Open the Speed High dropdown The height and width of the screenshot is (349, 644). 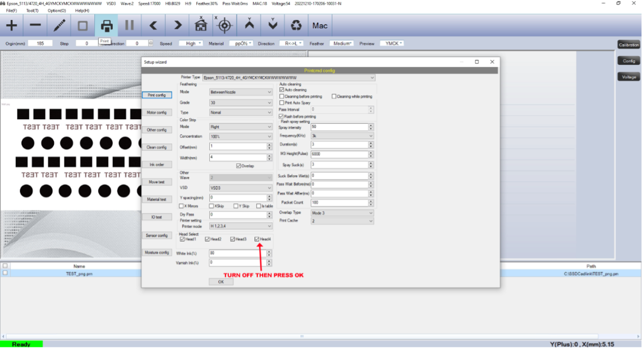coord(191,44)
